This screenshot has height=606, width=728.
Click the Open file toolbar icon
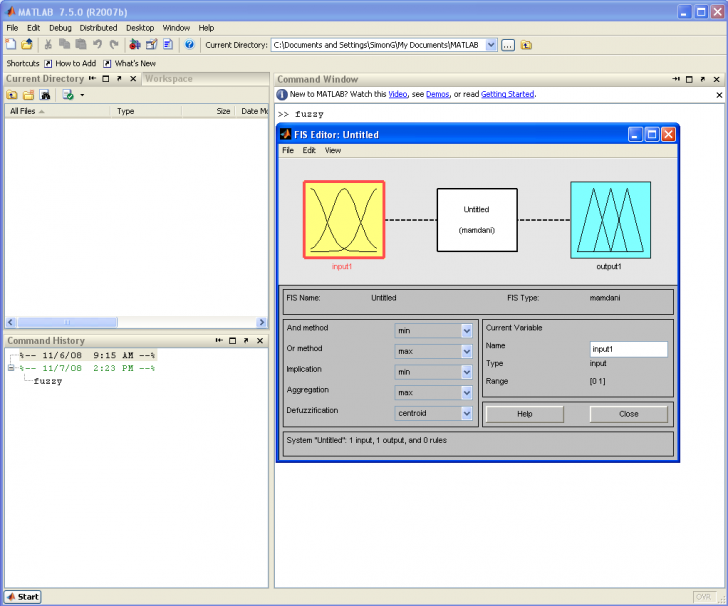[x=27, y=45]
